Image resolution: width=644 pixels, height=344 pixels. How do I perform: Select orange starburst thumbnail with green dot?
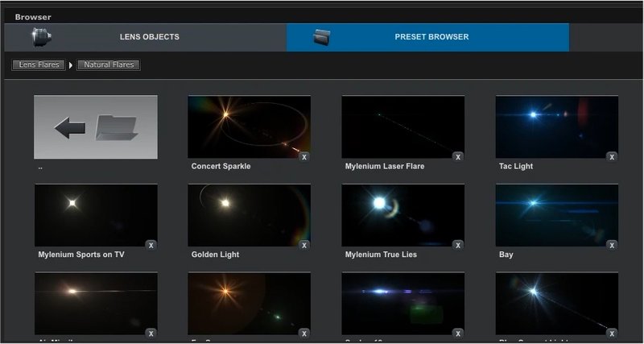coord(249,304)
